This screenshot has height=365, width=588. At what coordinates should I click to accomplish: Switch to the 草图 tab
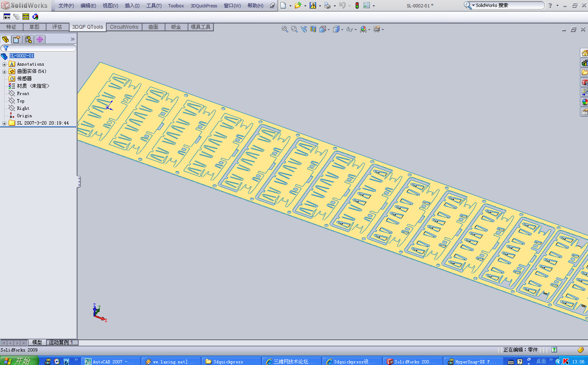click(34, 27)
